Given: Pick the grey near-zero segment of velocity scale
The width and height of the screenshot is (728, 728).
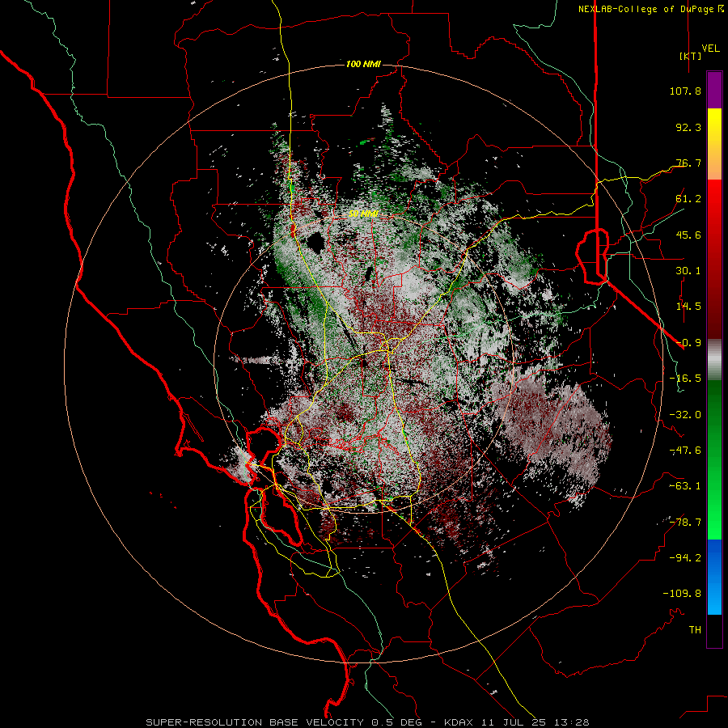Looking at the screenshot, I should tap(714, 360).
